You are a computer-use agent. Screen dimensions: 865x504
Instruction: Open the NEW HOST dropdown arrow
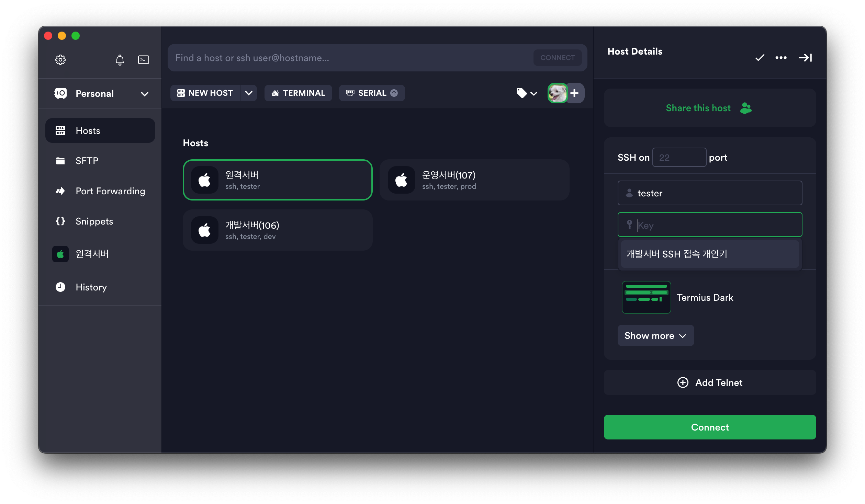249,93
